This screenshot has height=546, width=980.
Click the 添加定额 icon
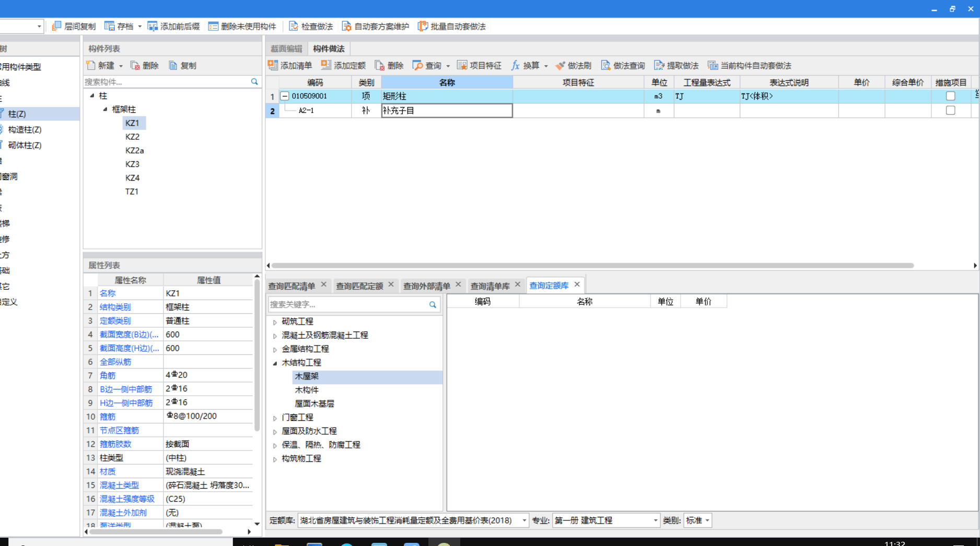coord(326,65)
